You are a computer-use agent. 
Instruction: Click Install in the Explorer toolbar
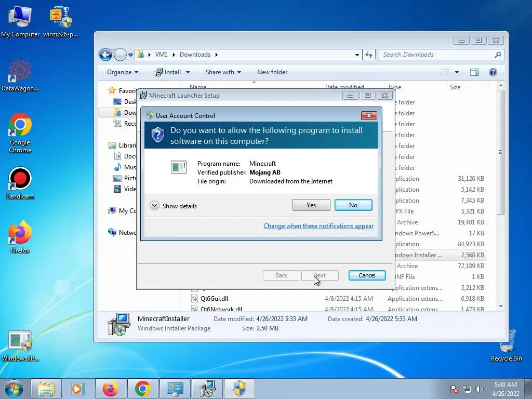168,72
